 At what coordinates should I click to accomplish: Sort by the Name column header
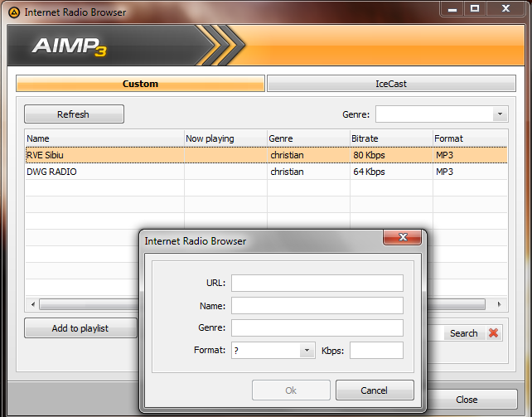coord(105,138)
